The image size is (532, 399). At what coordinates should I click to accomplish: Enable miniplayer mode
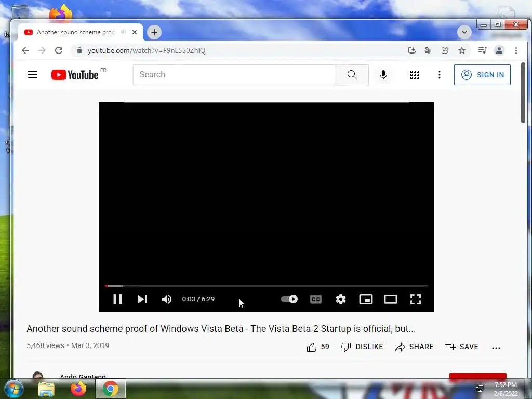[x=366, y=299]
